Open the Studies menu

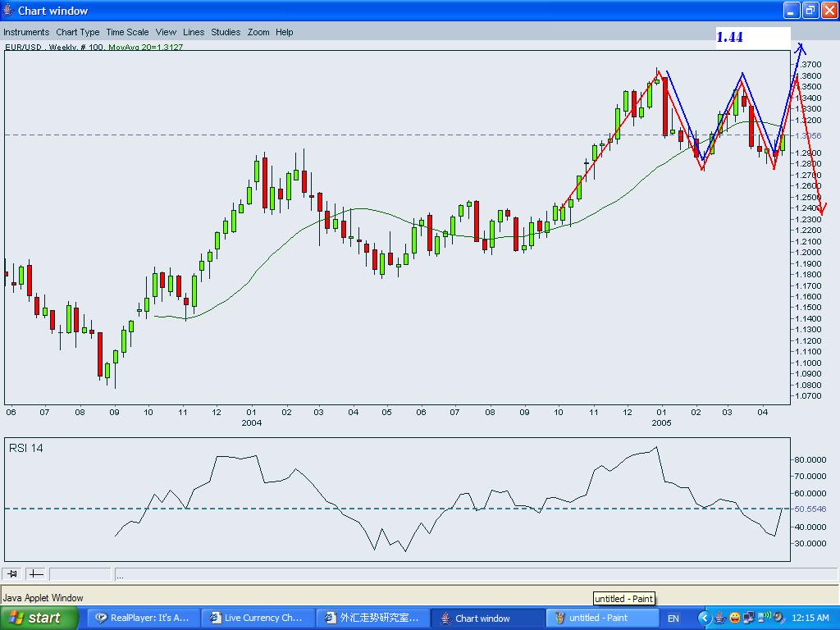pos(226,32)
